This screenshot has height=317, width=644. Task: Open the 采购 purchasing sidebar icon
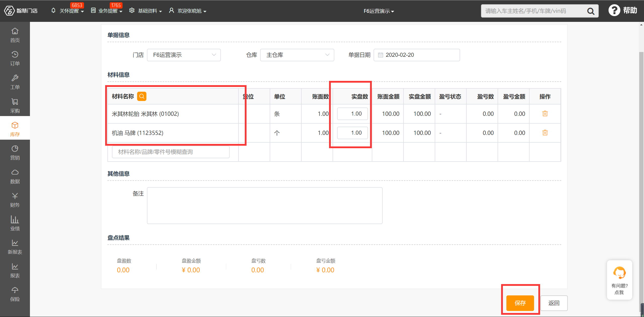15,106
